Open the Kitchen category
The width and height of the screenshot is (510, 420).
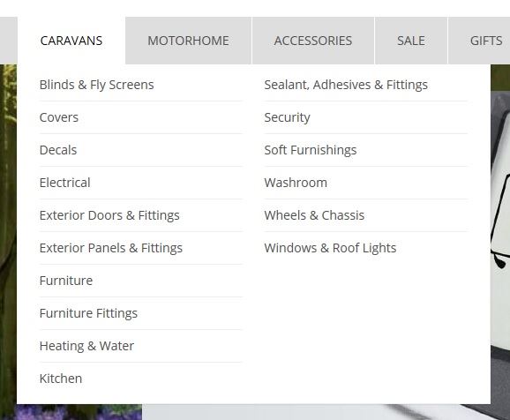pyautogui.click(x=61, y=379)
